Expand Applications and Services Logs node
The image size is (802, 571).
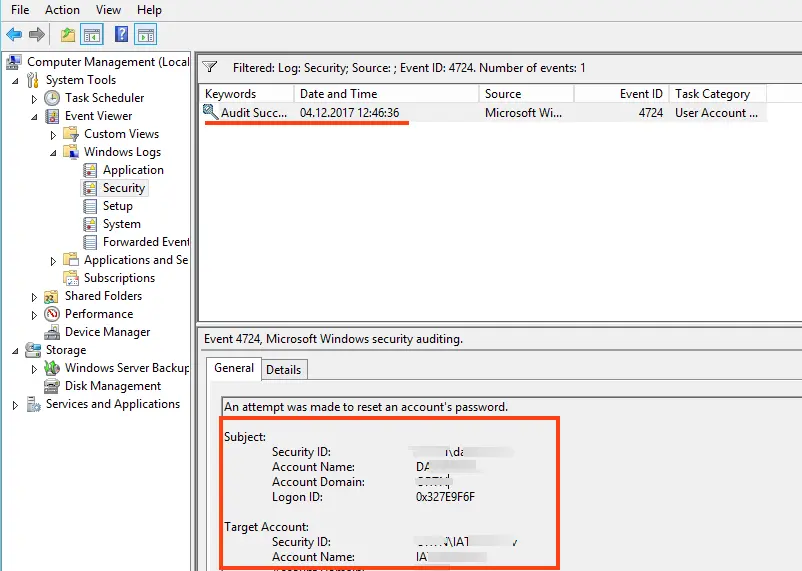click(x=53, y=261)
